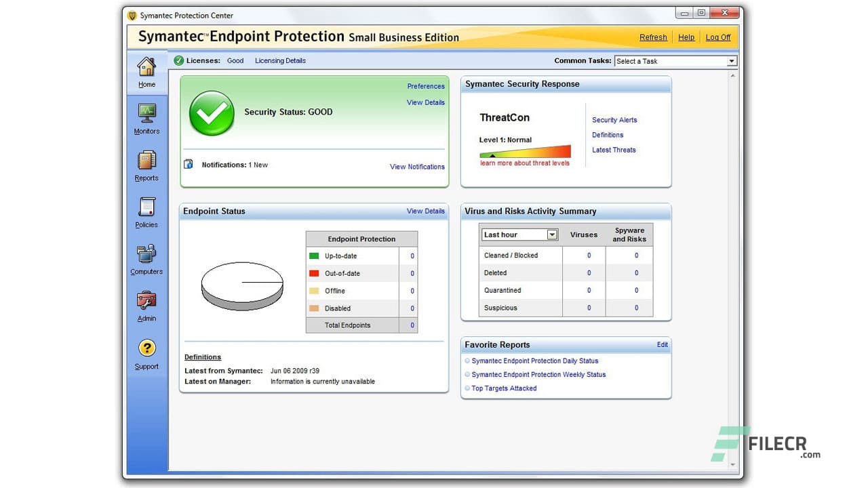The image size is (868, 488).
Task: Select the Monitors sidebar icon
Action: 146,119
